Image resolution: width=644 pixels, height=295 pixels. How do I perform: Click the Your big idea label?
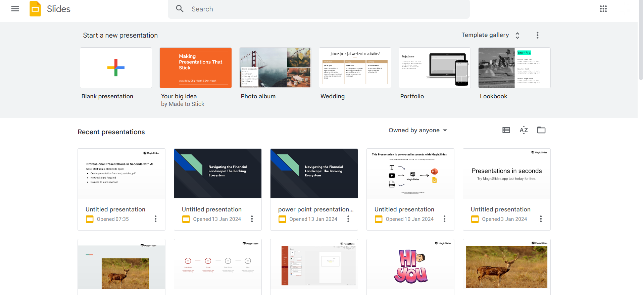(179, 96)
